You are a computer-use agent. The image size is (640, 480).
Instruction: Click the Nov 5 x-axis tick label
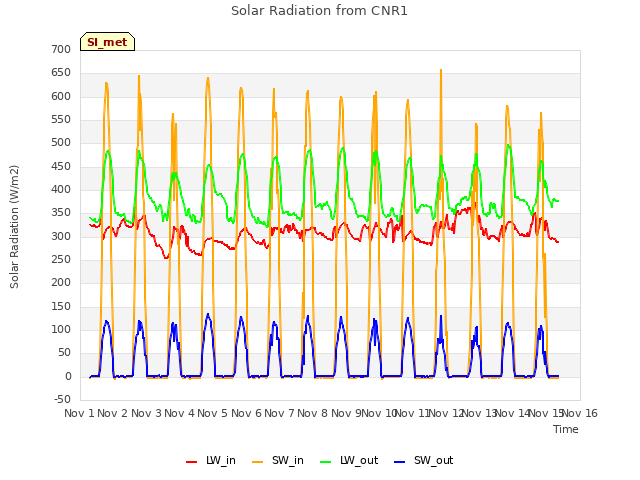coord(213,413)
